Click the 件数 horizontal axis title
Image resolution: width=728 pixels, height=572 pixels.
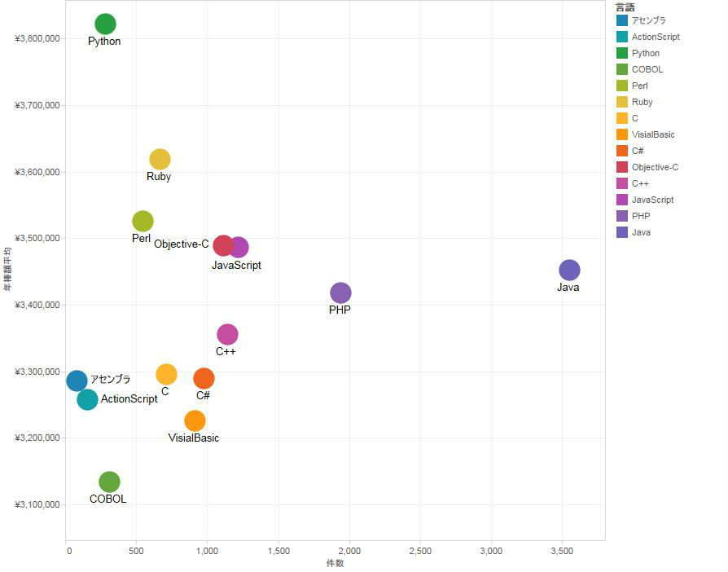click(335, 563)
